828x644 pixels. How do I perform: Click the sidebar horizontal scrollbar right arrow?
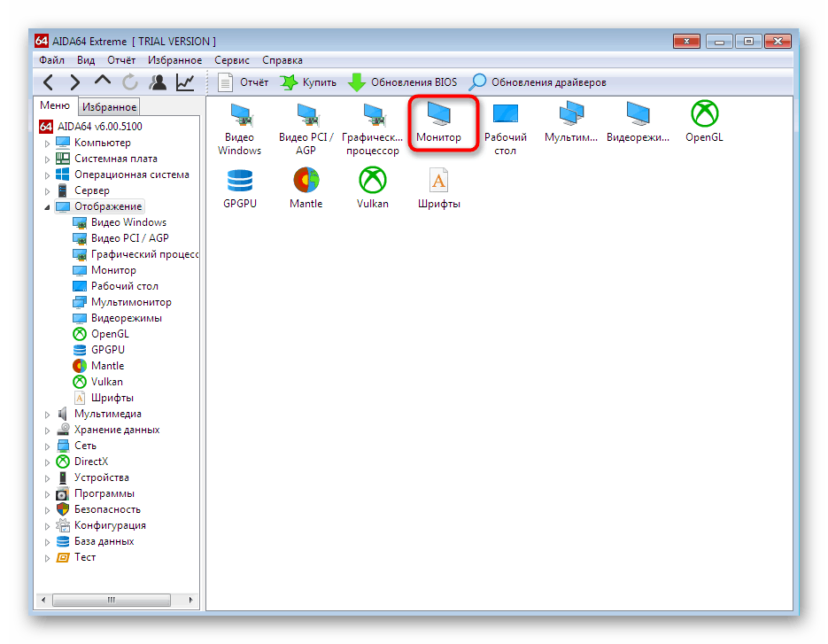point(191,600)
